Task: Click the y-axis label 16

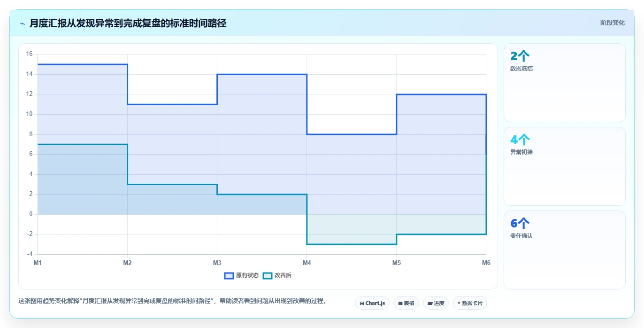Action: pos(29,54)
